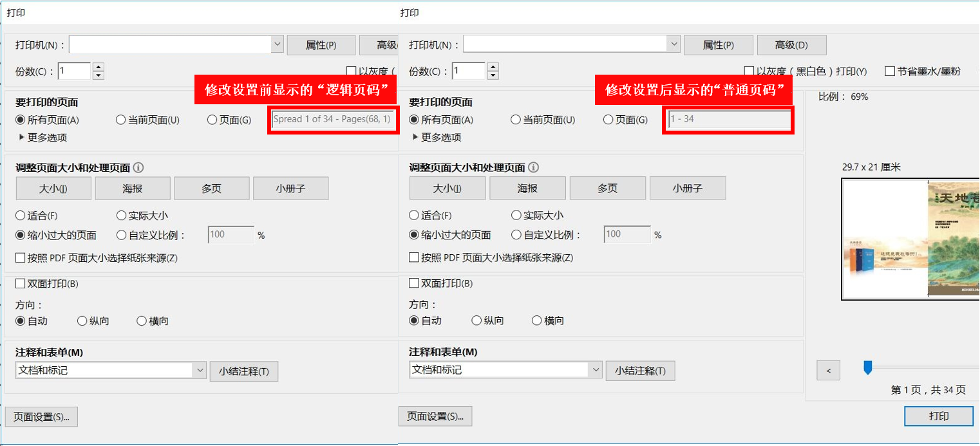Select the 当前页面(U) radio button
This screenshot has width=980, height=446.
[516, 119]
